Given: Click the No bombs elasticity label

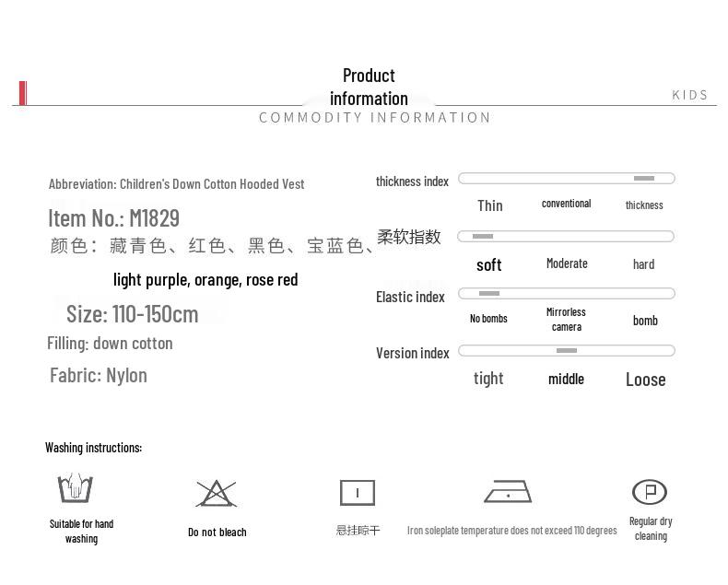Looking at the screenshot, I should point(488,319).
